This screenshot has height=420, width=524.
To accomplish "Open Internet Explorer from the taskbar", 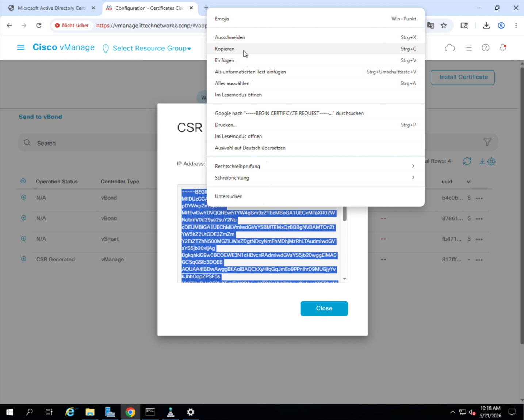I will [x=70, y=412].
